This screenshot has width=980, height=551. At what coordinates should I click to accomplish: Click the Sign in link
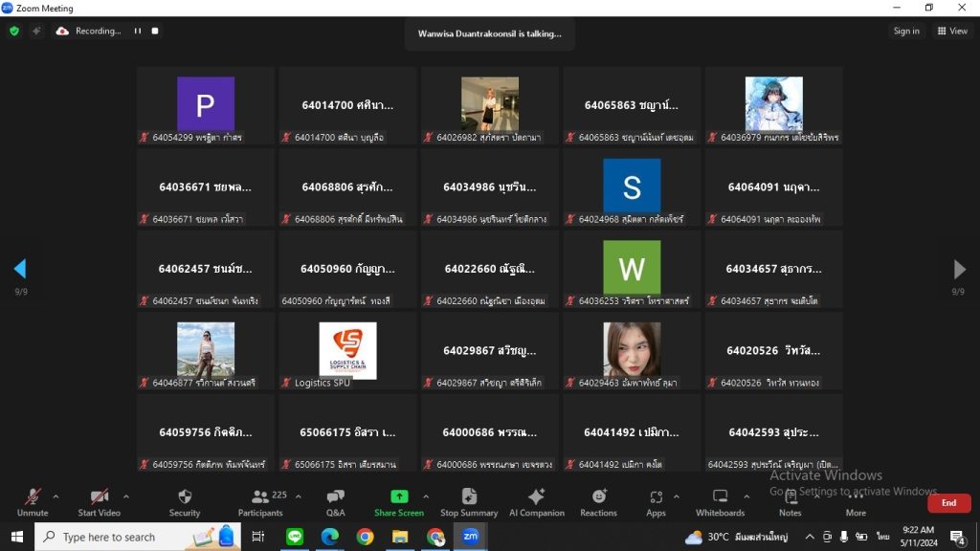coord(905,31)
